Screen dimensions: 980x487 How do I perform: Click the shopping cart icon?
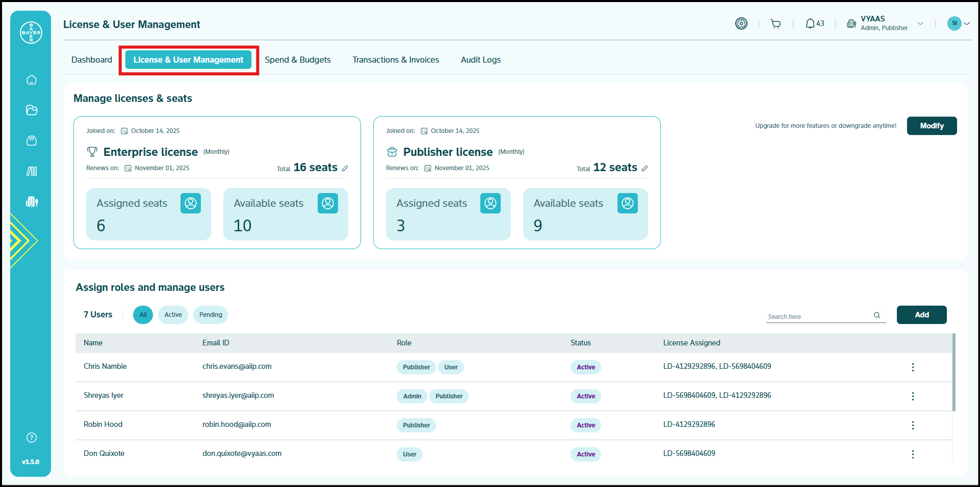tap(776, 24)
